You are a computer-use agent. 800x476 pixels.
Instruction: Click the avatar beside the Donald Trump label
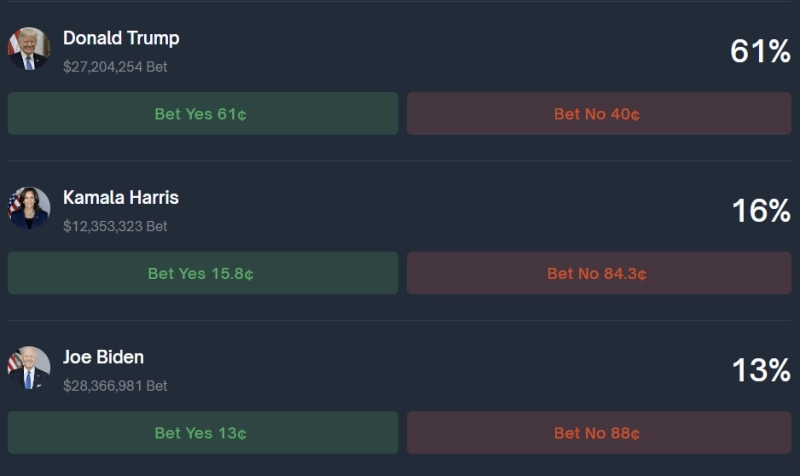[x=28, y=48]
